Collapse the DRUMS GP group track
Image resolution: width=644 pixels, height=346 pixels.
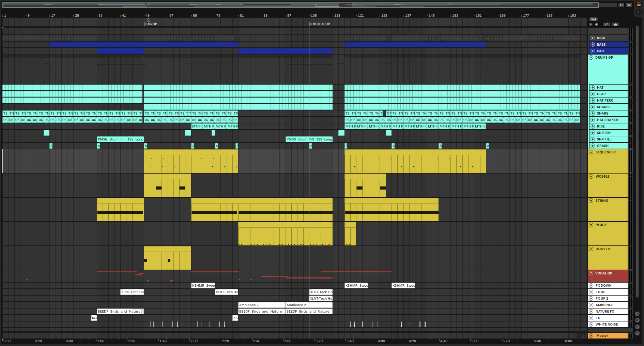coord(591,58)
